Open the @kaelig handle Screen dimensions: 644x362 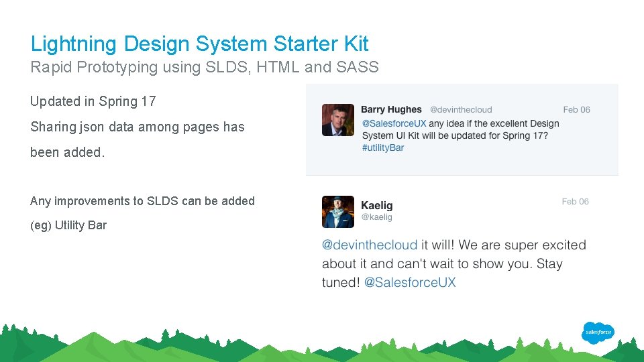[x=376, y=217]
